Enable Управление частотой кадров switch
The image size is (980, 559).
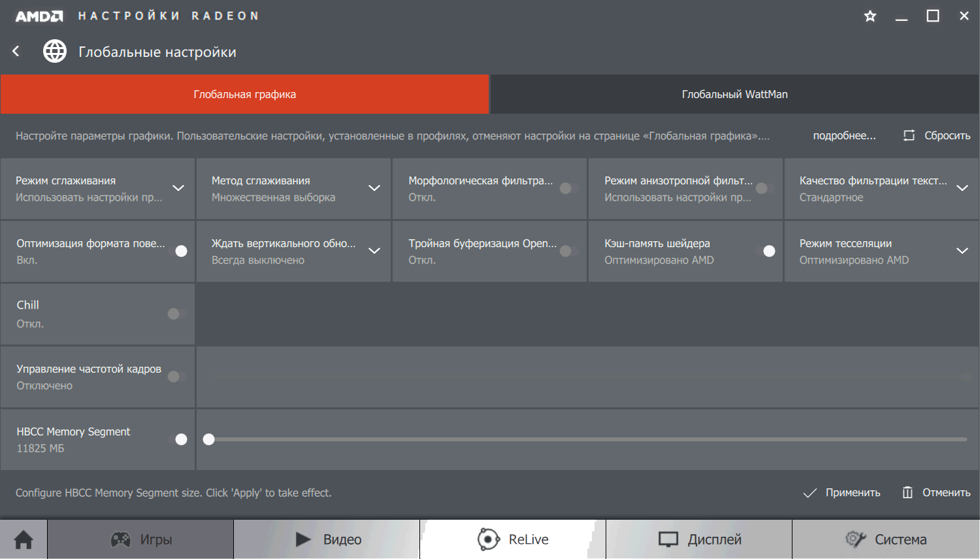click(177, 377)
